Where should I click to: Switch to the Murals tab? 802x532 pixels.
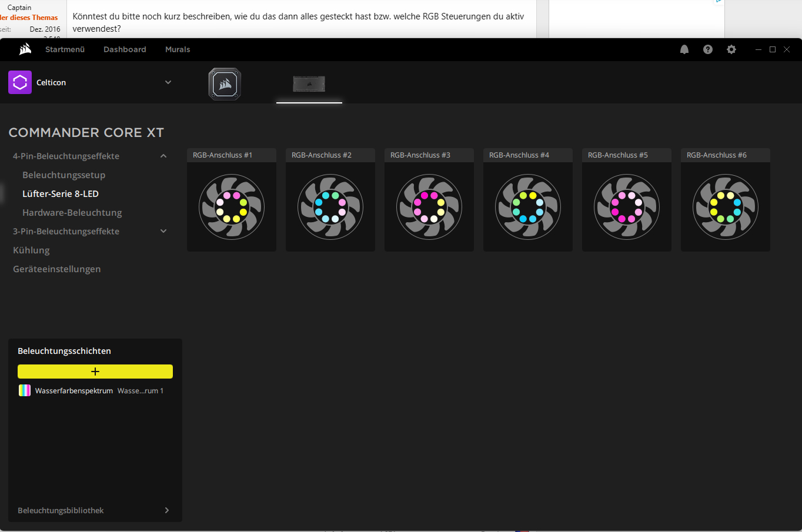coord(178,49)
